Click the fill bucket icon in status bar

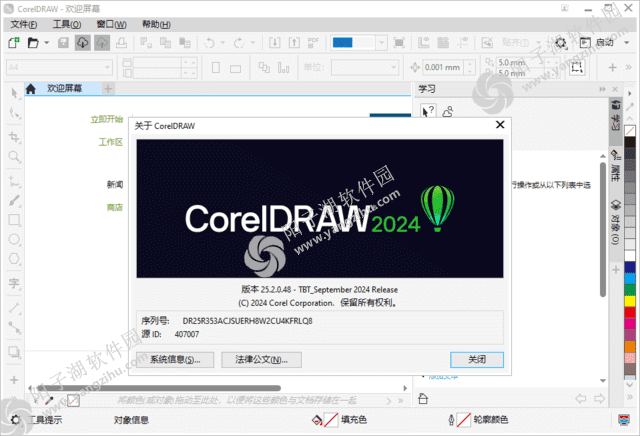click(x=317, y=420)
